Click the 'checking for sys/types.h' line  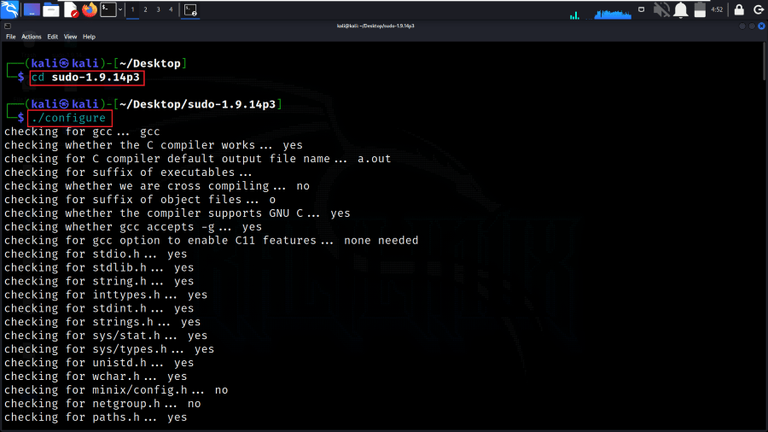tap(109, 349)
